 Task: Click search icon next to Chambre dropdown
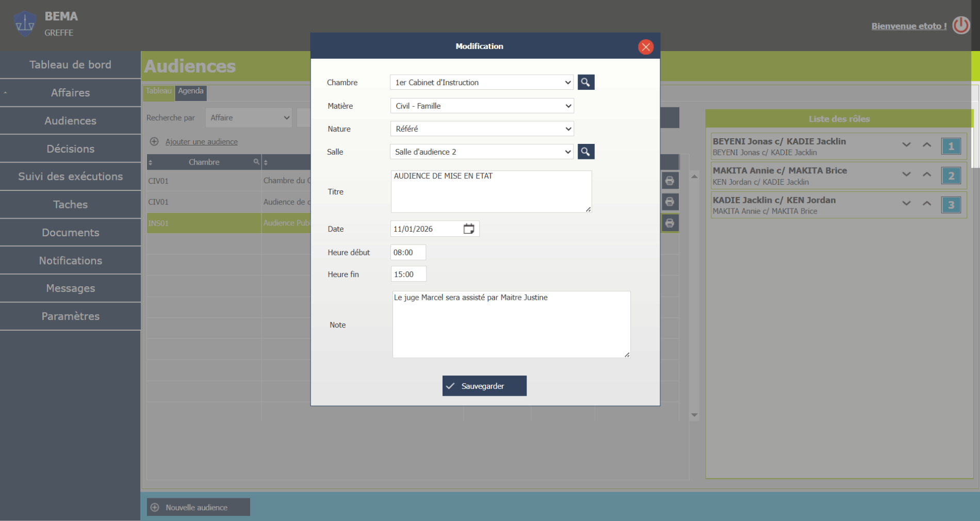click(585, 83)
